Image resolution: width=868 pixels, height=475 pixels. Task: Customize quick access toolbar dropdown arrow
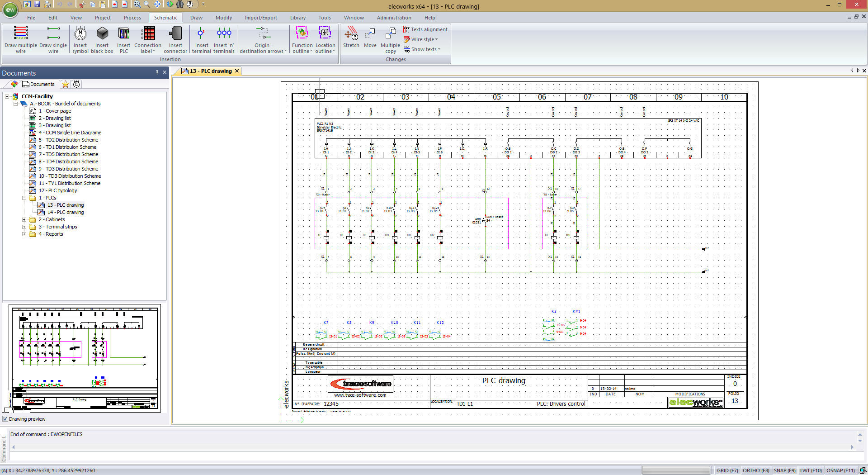203,4
